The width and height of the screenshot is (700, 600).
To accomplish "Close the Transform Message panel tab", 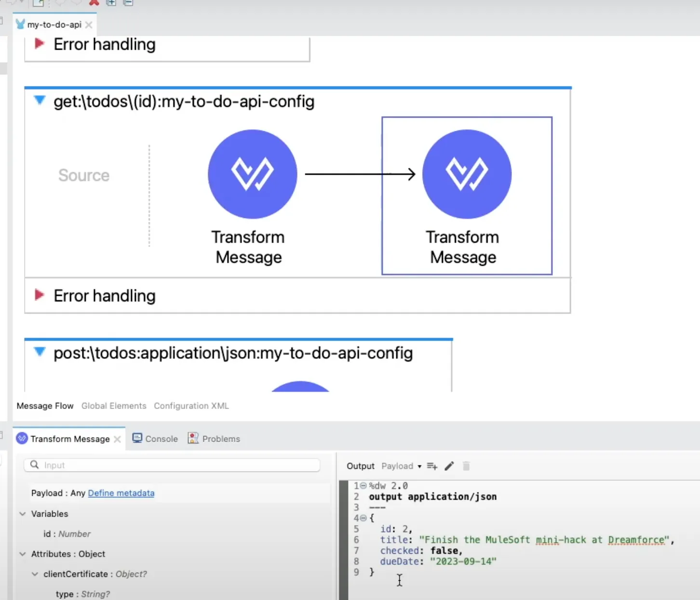I will 117,439.
